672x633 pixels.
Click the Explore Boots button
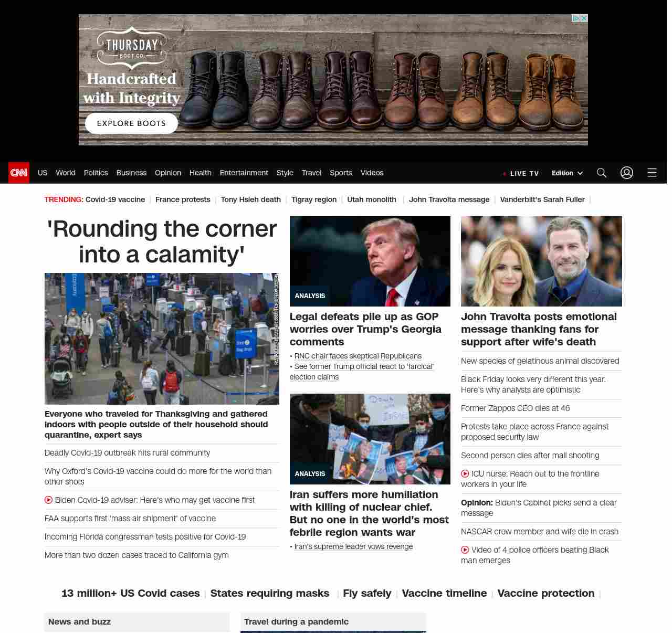coord(131,123)
